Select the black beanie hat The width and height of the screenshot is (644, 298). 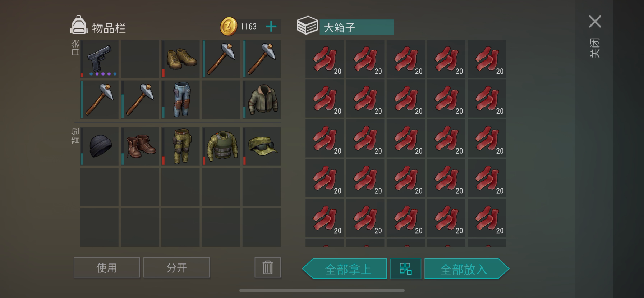[100, 146]
